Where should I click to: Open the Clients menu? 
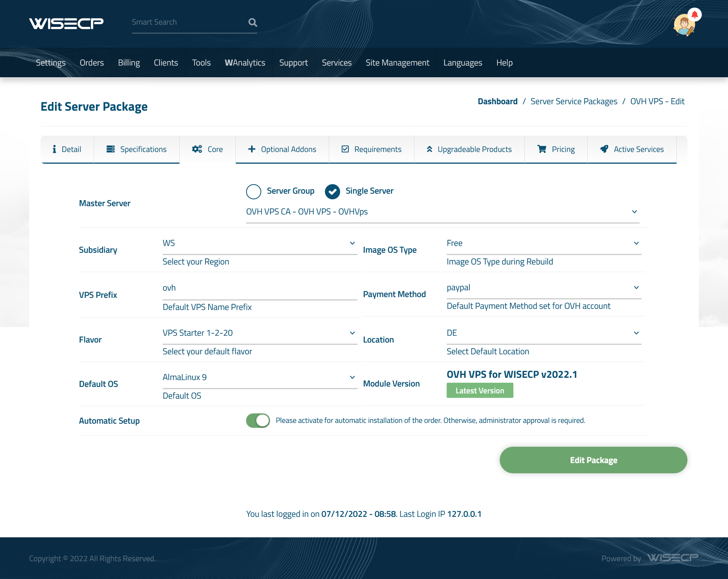pos(166,63)
